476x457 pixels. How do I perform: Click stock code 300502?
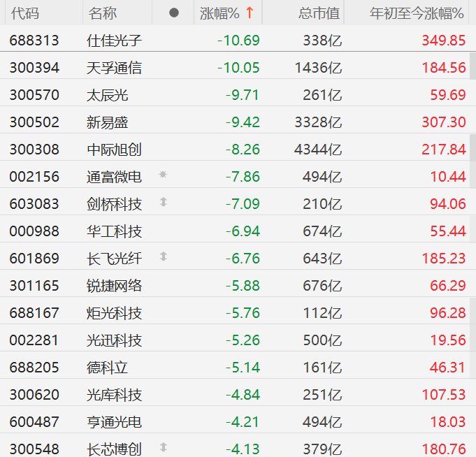pyautogui.click(x=34, y=122)
